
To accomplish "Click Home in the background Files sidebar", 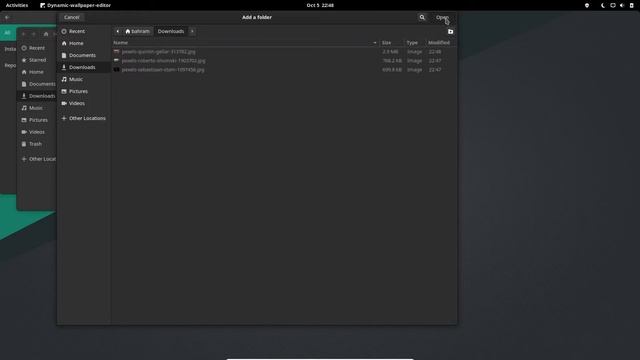I will coord(36,72).
